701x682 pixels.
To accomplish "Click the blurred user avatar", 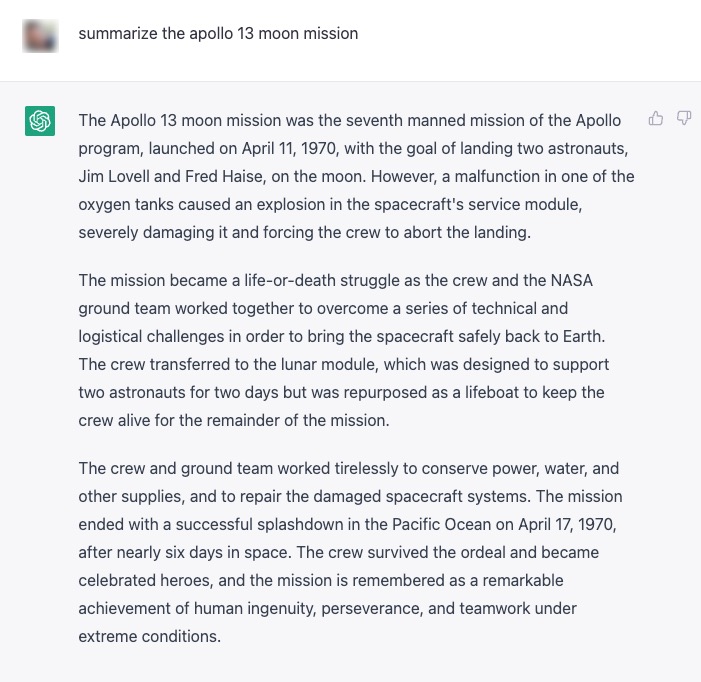I will [40, 35].
